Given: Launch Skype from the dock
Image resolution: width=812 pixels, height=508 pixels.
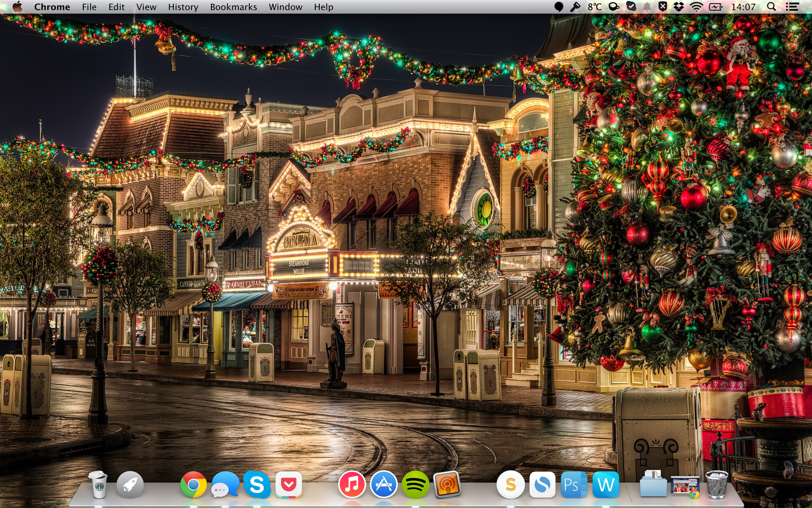Looking at the screenshot, I should (x=257, y=485).
